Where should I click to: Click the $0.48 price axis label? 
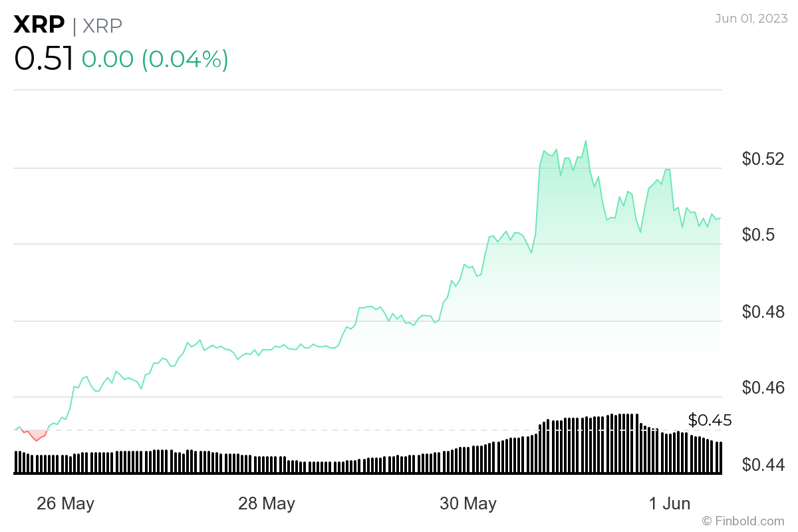point(763,312)
